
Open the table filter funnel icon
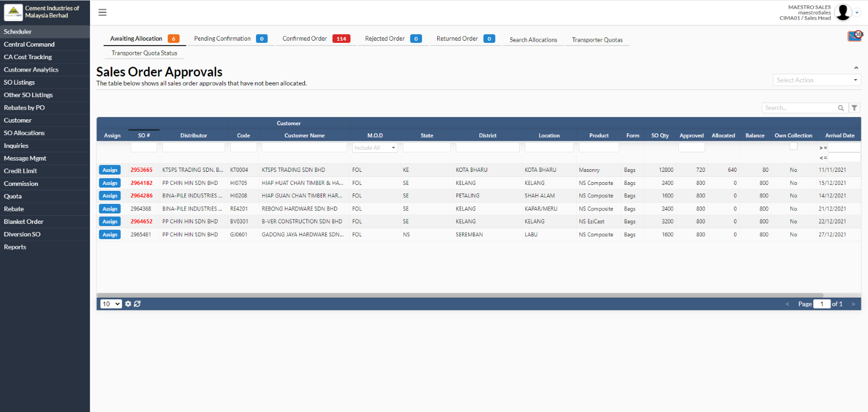pyautogui.click(x=854, y=108)
